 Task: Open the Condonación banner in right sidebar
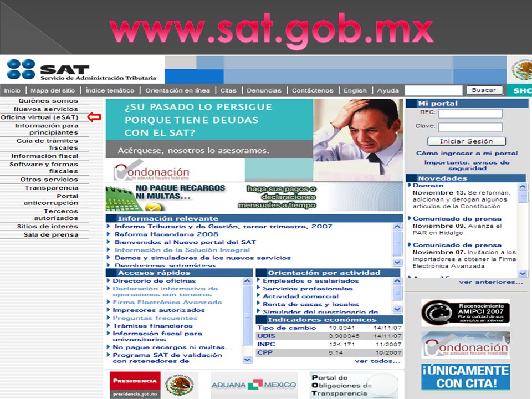(465, 345)
